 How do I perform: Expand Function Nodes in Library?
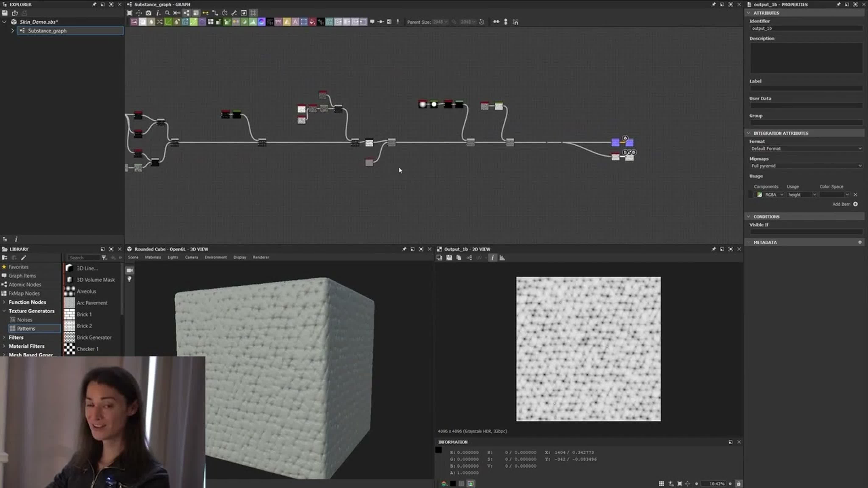tap(4, 302)
